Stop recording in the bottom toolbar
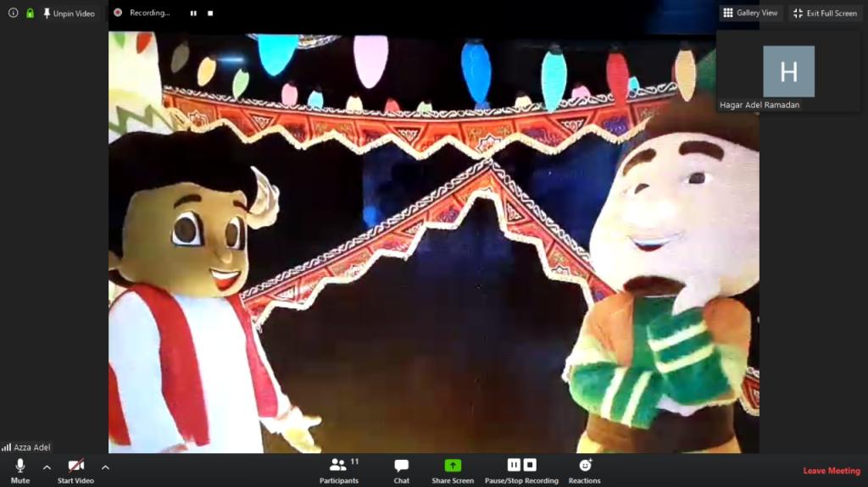The width and height of the screenshot is (868, 487). pyautogui.click(x=530, y=465)
